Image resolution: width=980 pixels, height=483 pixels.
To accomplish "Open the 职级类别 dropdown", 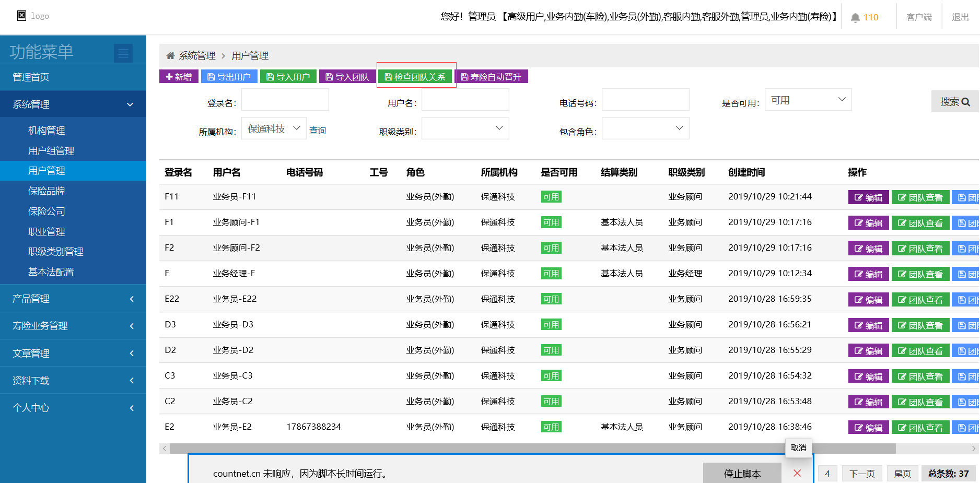I will (x=465, y=128).
